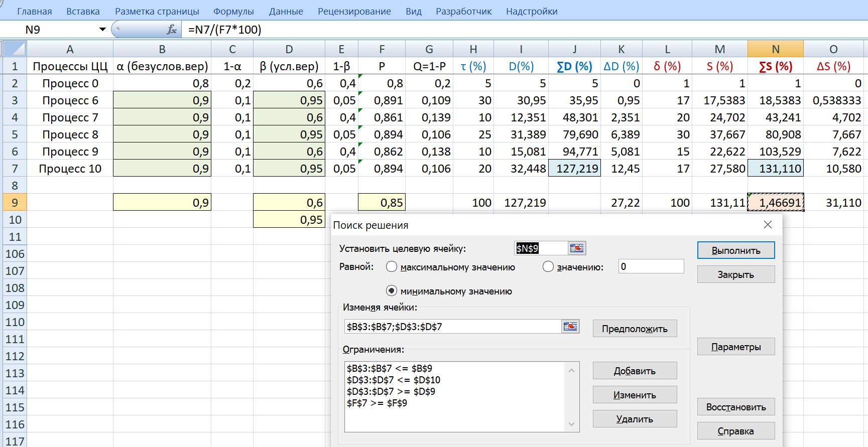Click the fx insert function icon
This screenshot has height=447, width=868.
coord(171,30)
